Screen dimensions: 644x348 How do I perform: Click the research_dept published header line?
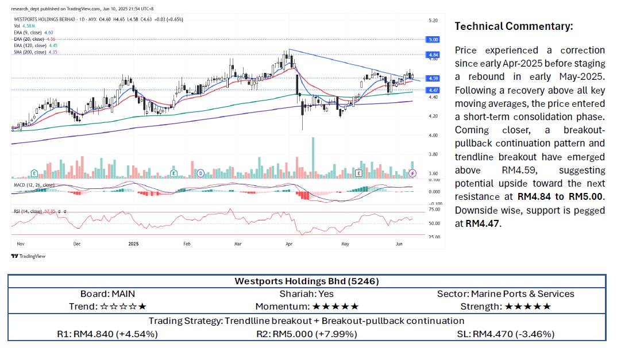(x=83, y=9)
